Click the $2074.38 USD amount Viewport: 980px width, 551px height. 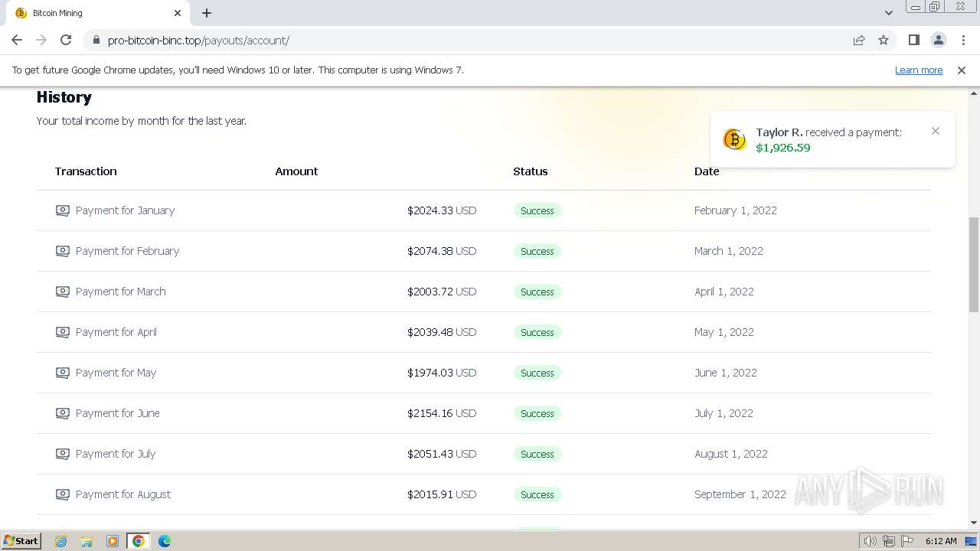(442, 251)
